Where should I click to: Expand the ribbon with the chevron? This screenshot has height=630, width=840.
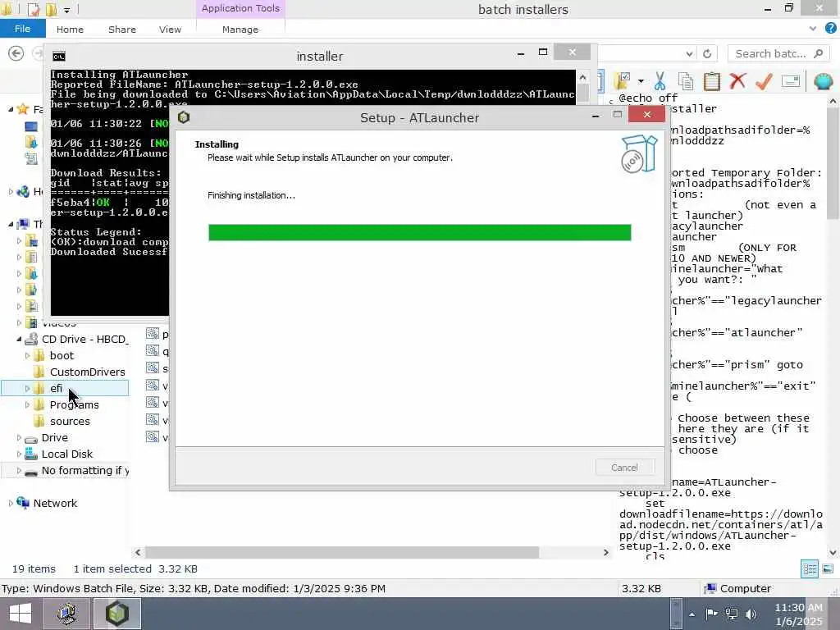[813, 29]
